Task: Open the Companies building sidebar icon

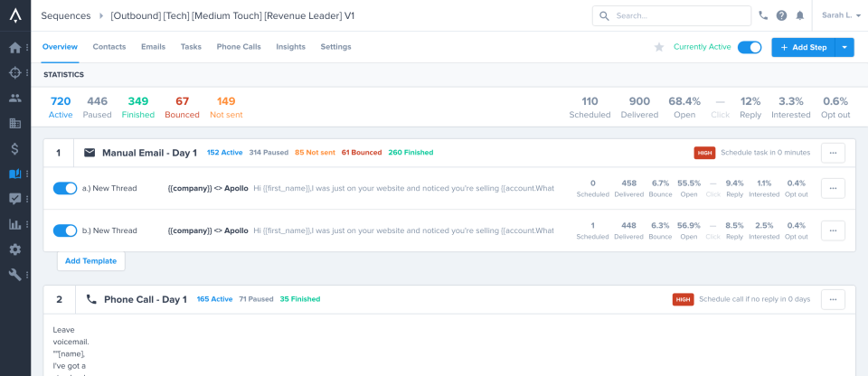Action: [14, 123]
